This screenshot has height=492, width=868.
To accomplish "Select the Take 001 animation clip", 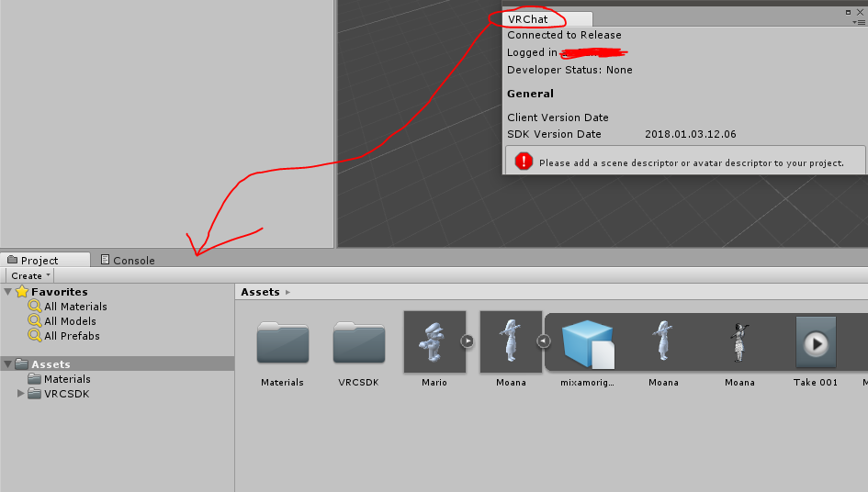I will [816, 342].
